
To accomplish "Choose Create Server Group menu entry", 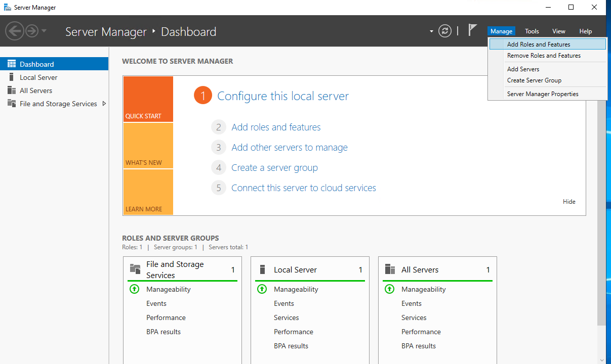I will click(547, 80).
